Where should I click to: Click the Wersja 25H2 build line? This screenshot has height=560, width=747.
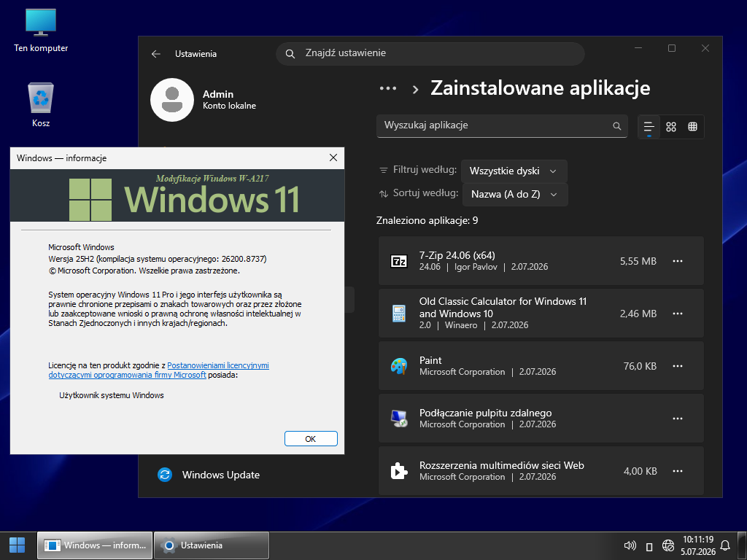(x=158, y=259)
